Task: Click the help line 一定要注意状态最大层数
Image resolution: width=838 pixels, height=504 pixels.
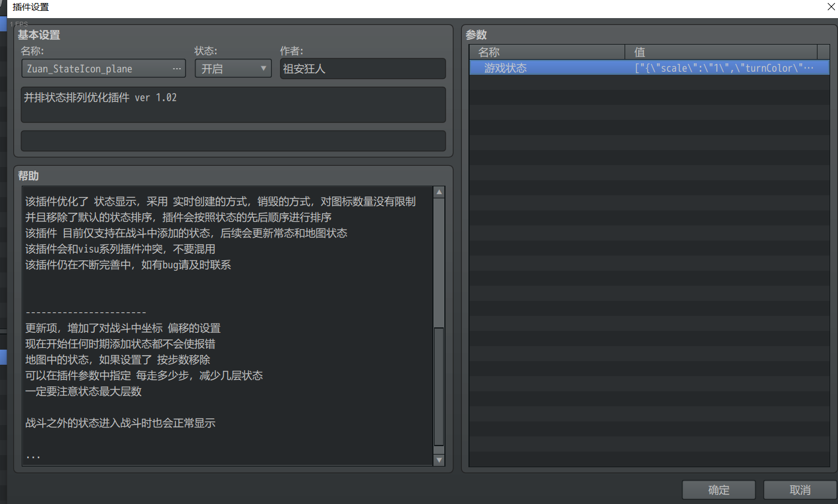Action: tap(84, 391)
